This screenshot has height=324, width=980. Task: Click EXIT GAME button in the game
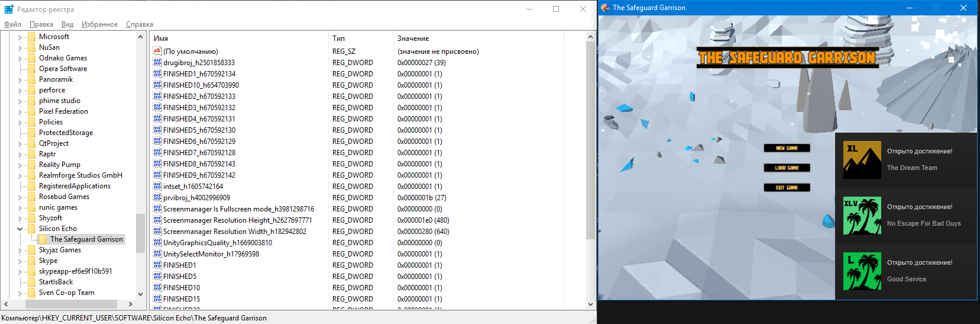click(x=787, y=187)
